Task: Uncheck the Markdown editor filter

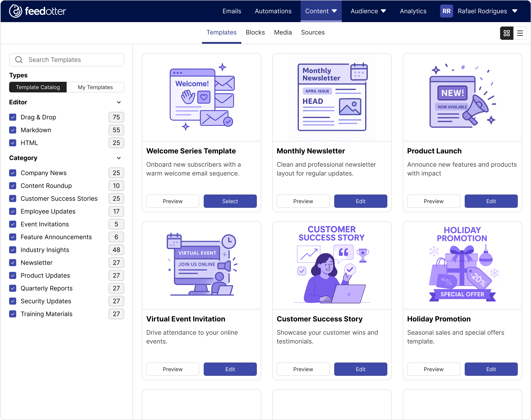Action: pyautogui.click(x=13, y=130)
